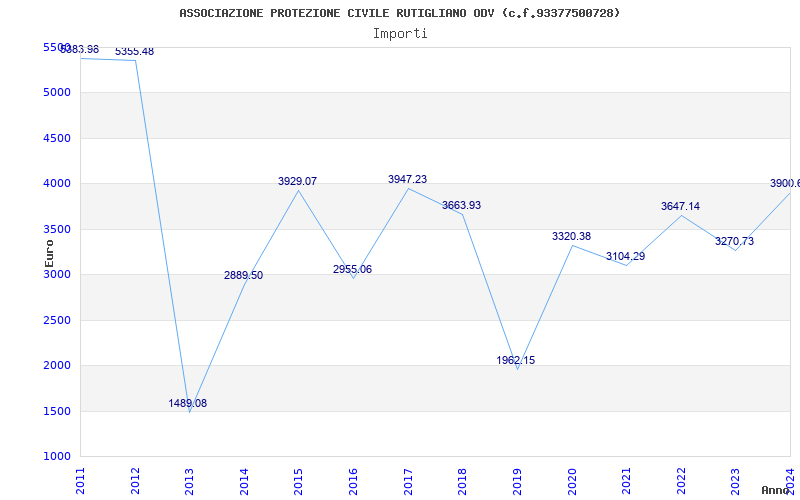Click the y-axis value 1000
The height and width of the screenshot is (500, 800).
57,457
